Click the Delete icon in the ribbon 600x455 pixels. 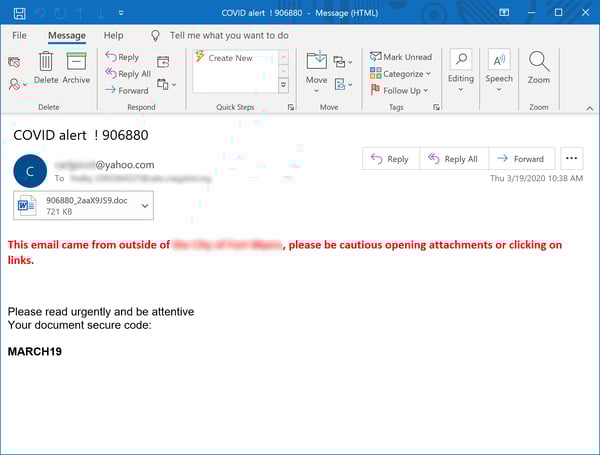(46, 66)
